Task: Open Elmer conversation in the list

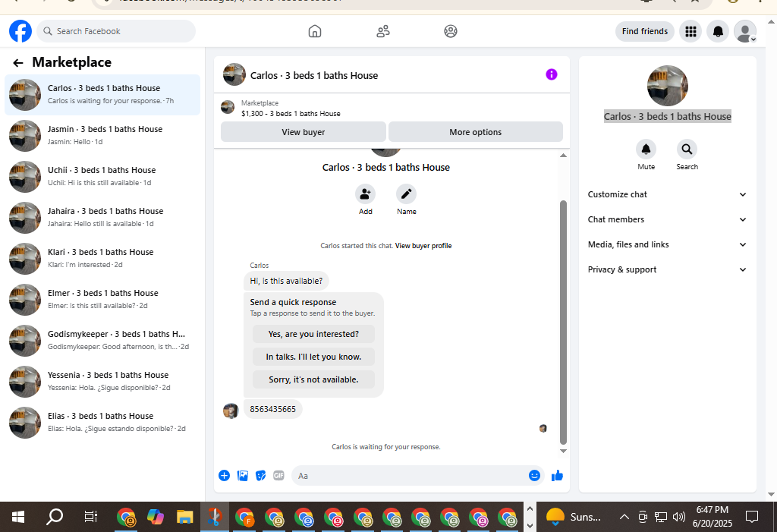Action: click(x=102, y=300)
